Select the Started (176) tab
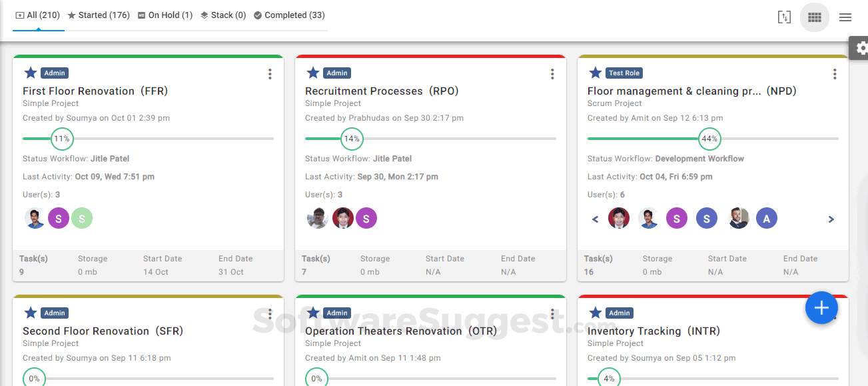The image size is (868, 386). click(99, 15)
